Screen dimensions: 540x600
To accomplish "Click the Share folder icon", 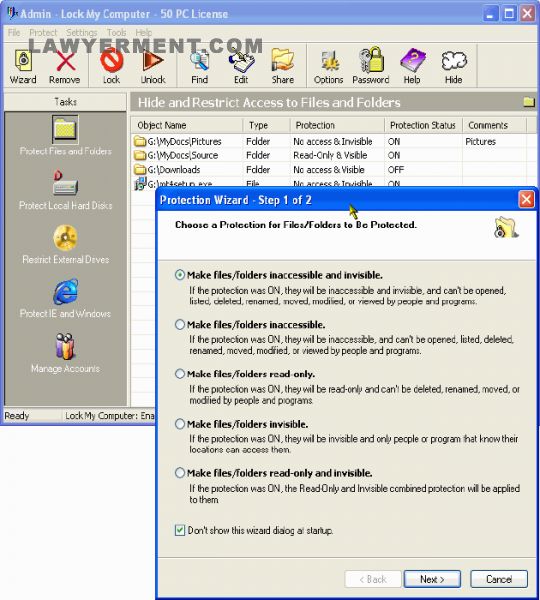I will (x=283, y=67).
